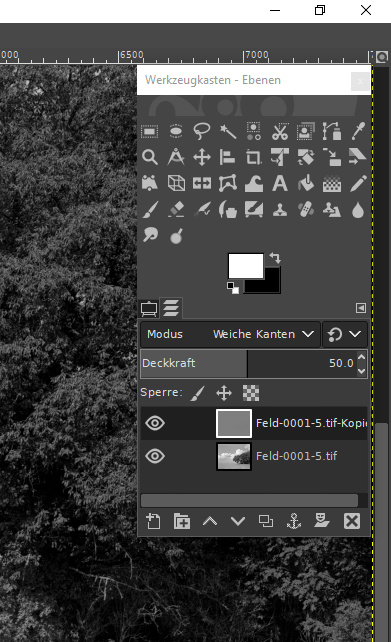Delete the selected layer
The height and width of the screenshot is (642, 391).
(x=352, y=521)
